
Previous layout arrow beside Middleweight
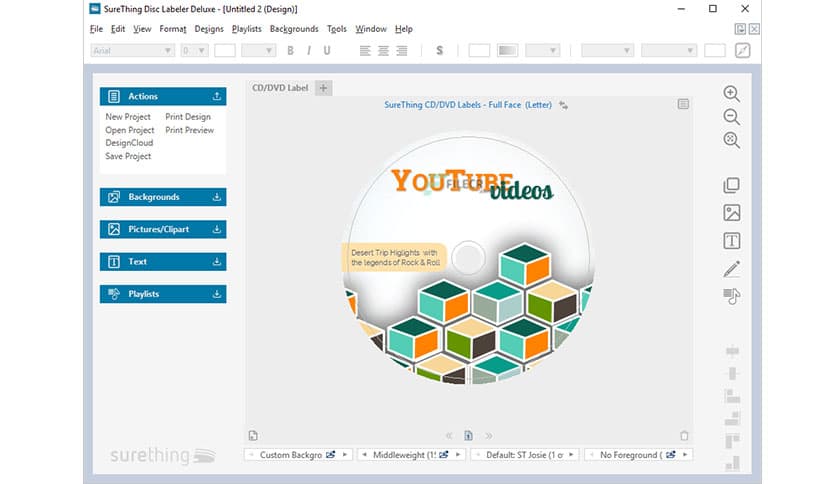pos(364,455)
